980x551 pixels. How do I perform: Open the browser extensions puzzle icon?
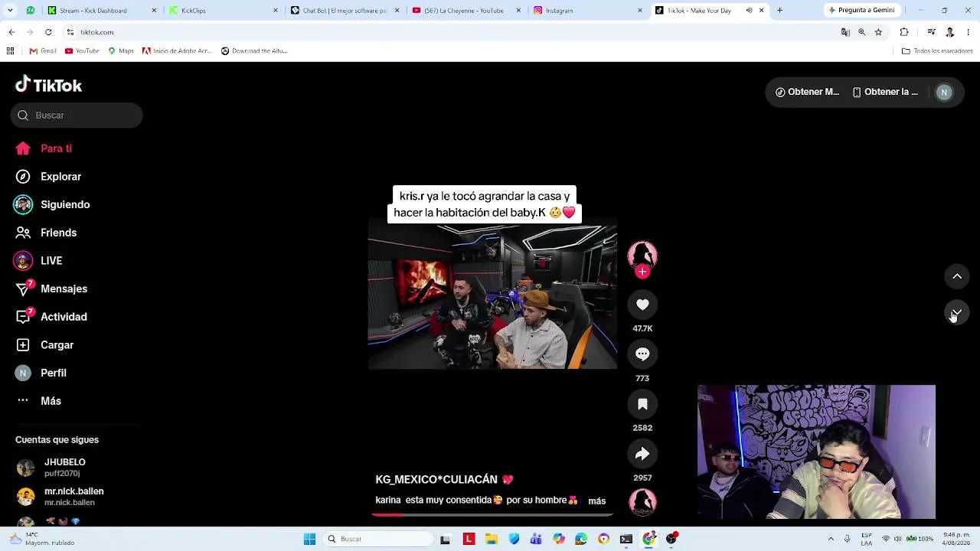(x=904, y=32)
